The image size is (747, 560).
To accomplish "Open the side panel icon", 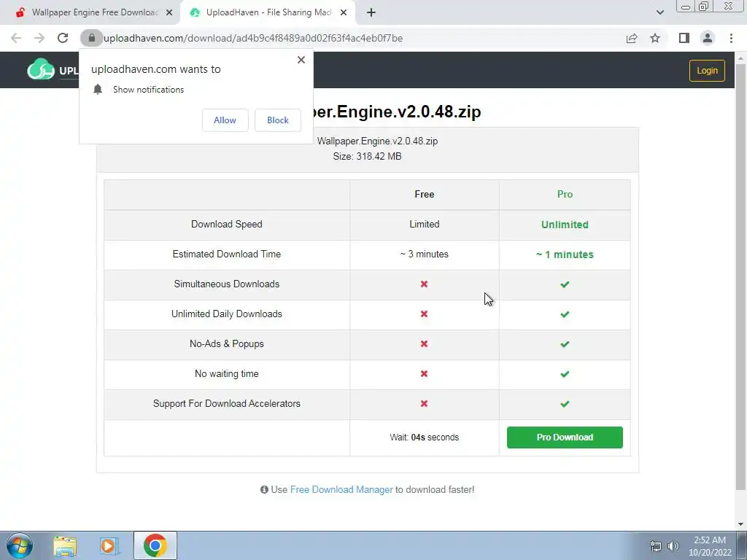I will click(684, 38).
